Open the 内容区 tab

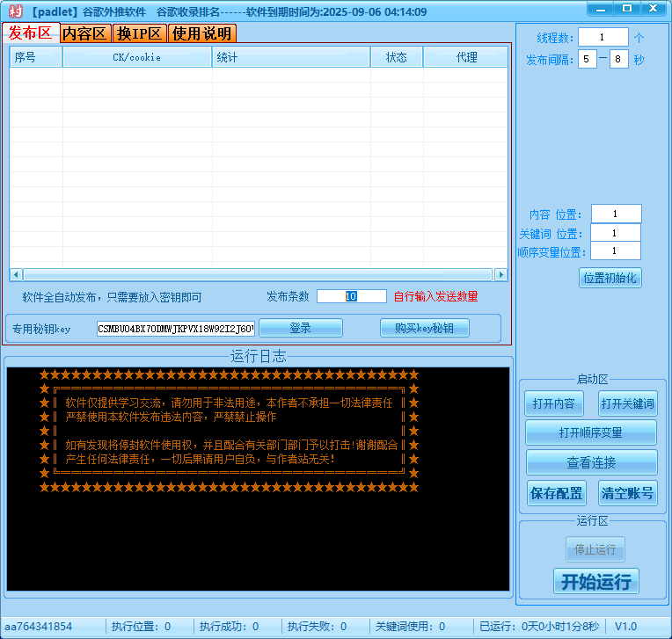point(84,33)
